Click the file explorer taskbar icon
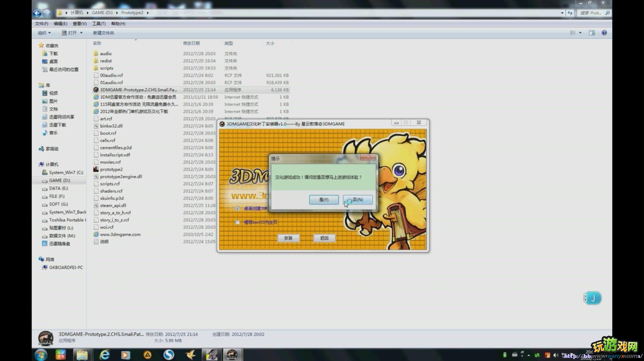The height and width of the screenshot is (361, 644). (x=82, y=355)
